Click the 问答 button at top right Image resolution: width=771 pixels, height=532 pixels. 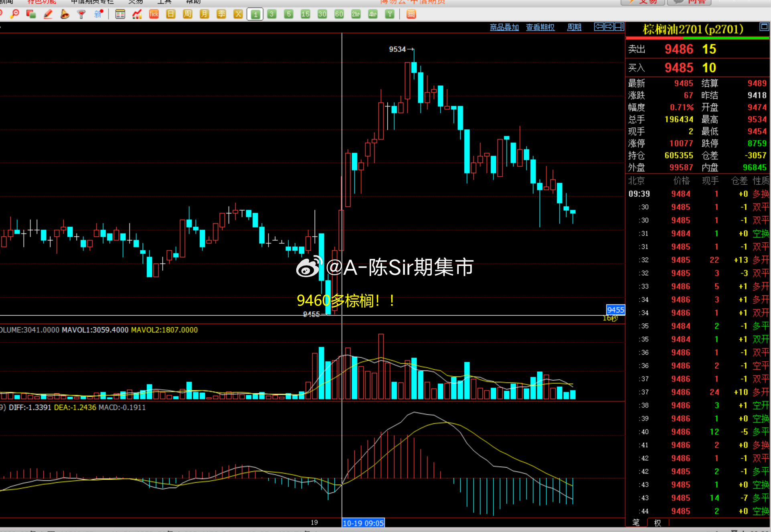[689, 2]
